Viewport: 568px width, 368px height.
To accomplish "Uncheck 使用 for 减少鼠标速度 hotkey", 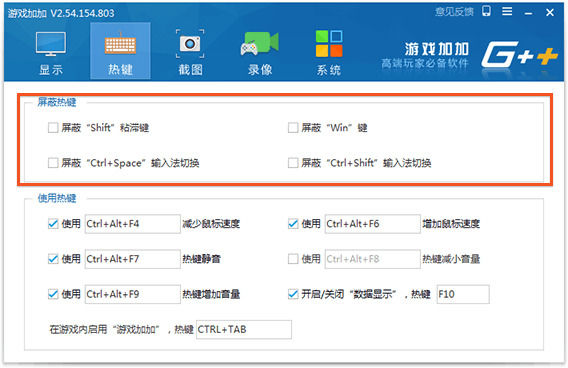I will click(53, 223).
